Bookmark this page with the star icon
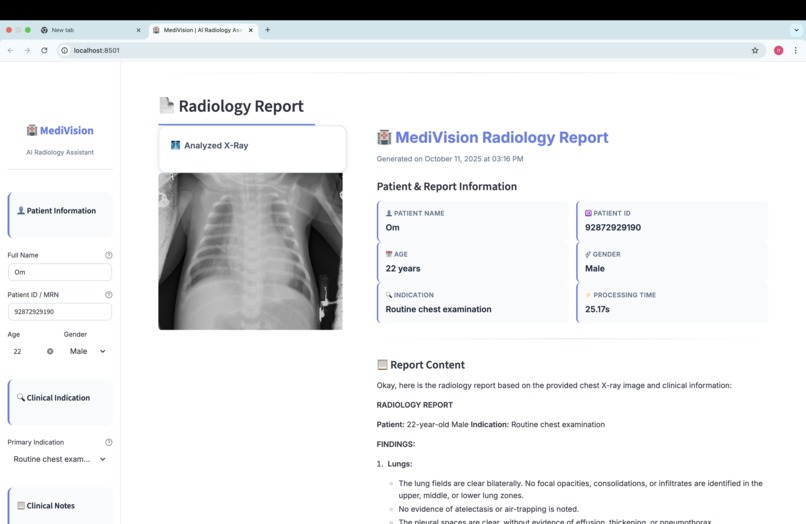The width and height of the screenshot is (806, 524). coord(755,50)
